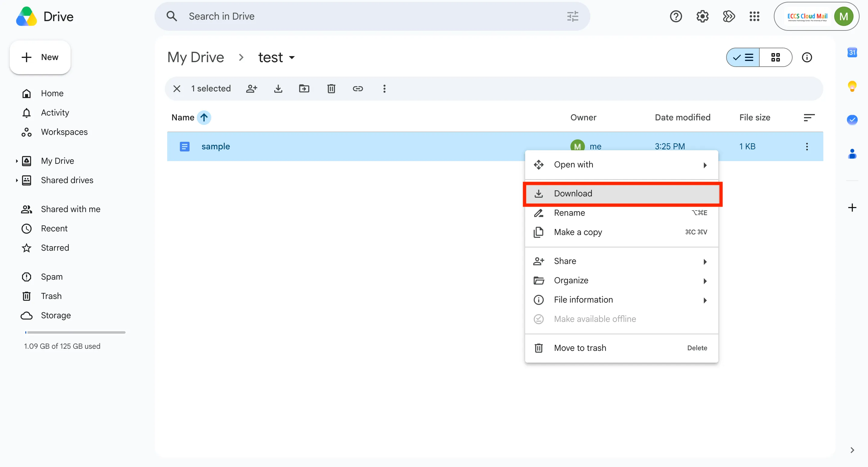Open the Support help icon
This screenshot has width=868, height=467.
(676, 16)
